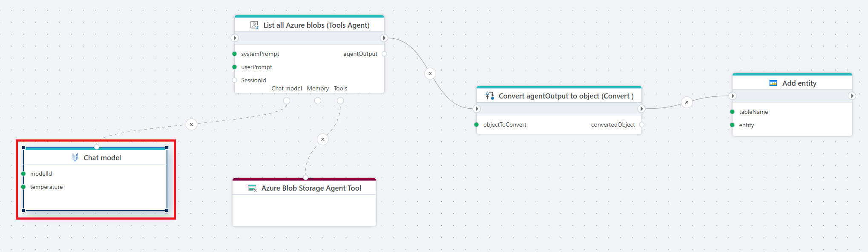Click the execution output arrow of Add entity

pyautogui.click(x=852, y=96)
